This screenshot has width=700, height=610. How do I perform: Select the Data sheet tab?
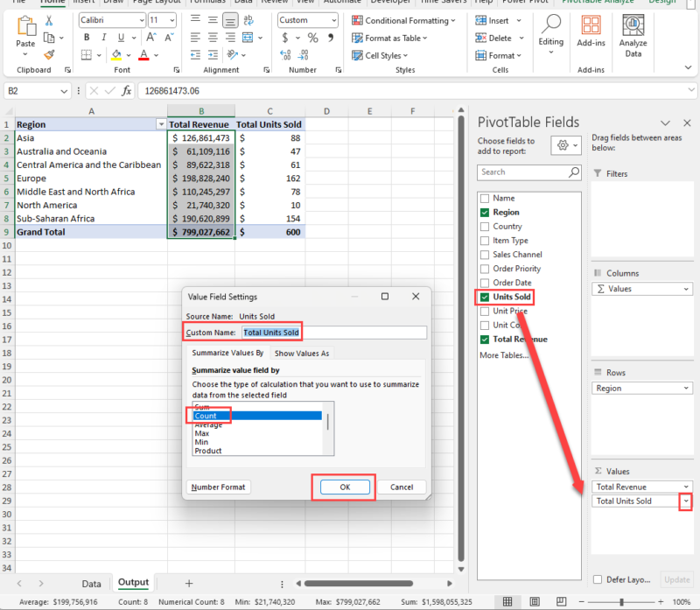click(91, 583)
